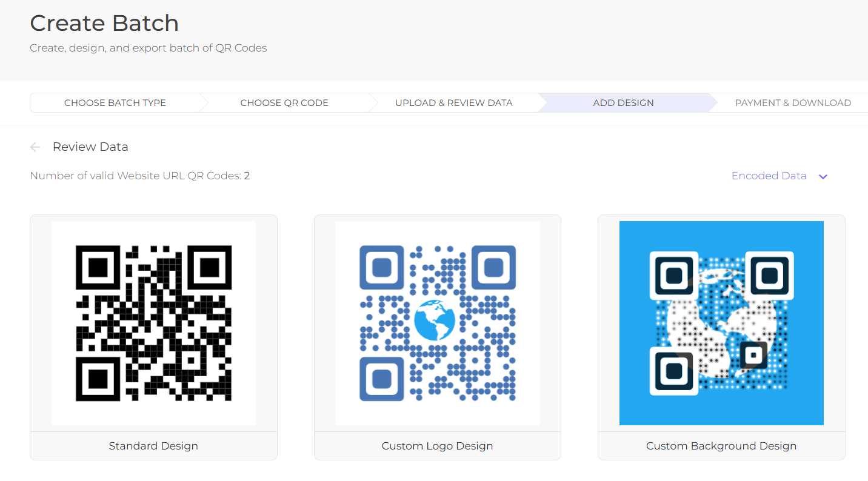The image size is (868, 481).
Task: Select the blue globe Custom Logo QR thumbnail
Action: tap(438, 323)
